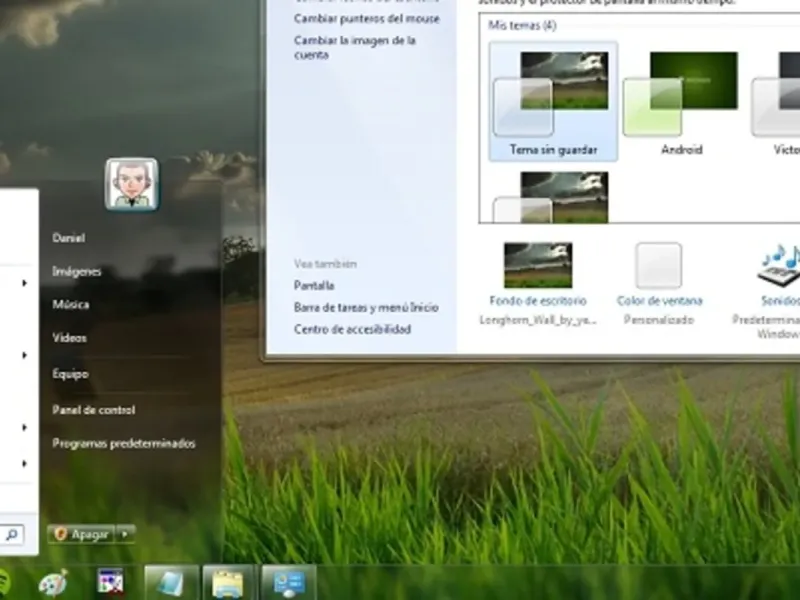
Task: Select the partly shown theme below Tema sin guardar
Action: (x=553, y=197)
